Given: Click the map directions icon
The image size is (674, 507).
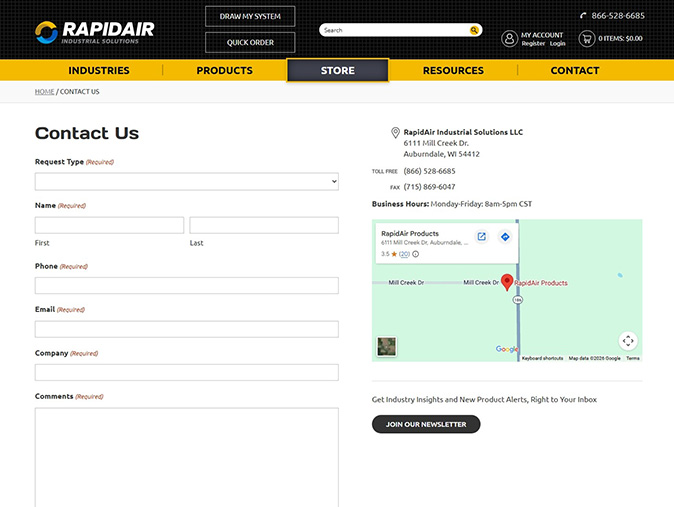Looking at the screenshot, I should (x=505, y=237).
